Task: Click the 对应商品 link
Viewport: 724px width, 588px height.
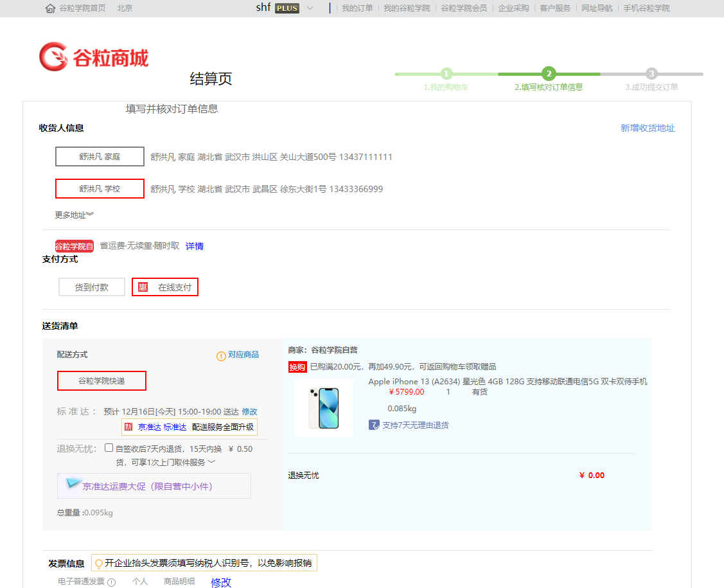Action: [x=243, y=355]
